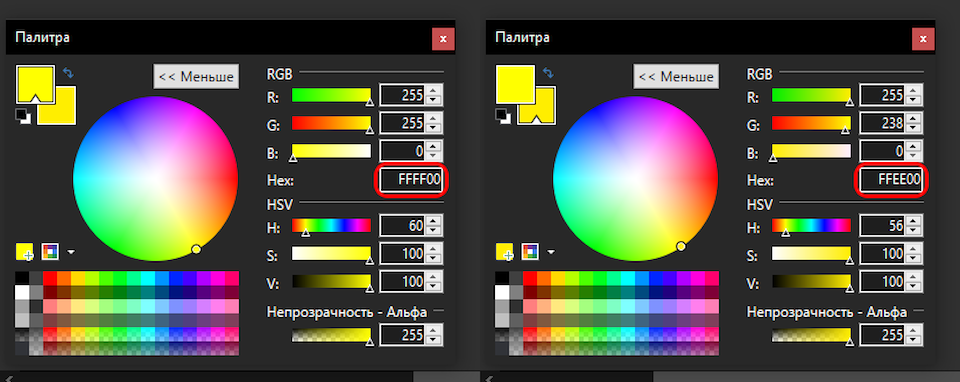This screenshot has height=382, width=960.
Task: Open palette manager icon in left Palette
Action: 50,251
